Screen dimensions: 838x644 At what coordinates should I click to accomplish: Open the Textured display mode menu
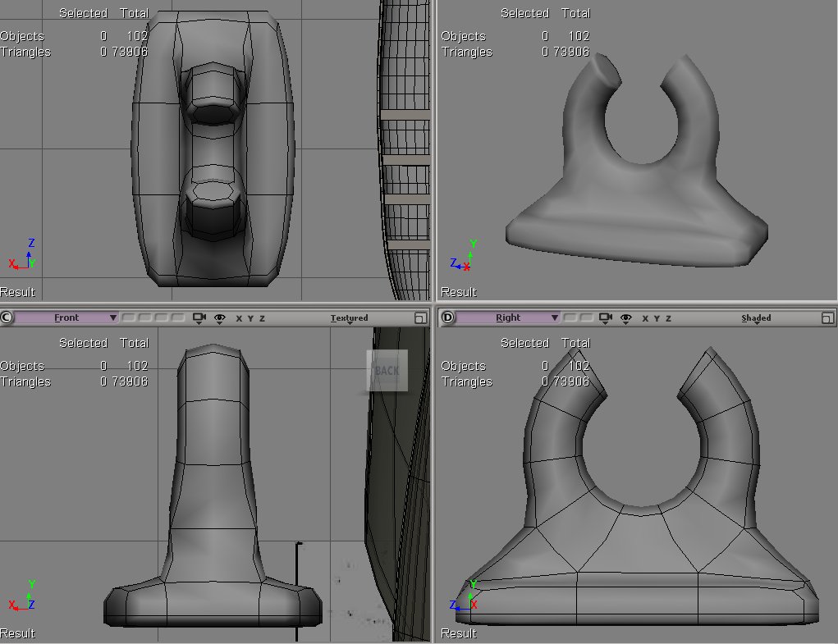click(x=349, y=318)
